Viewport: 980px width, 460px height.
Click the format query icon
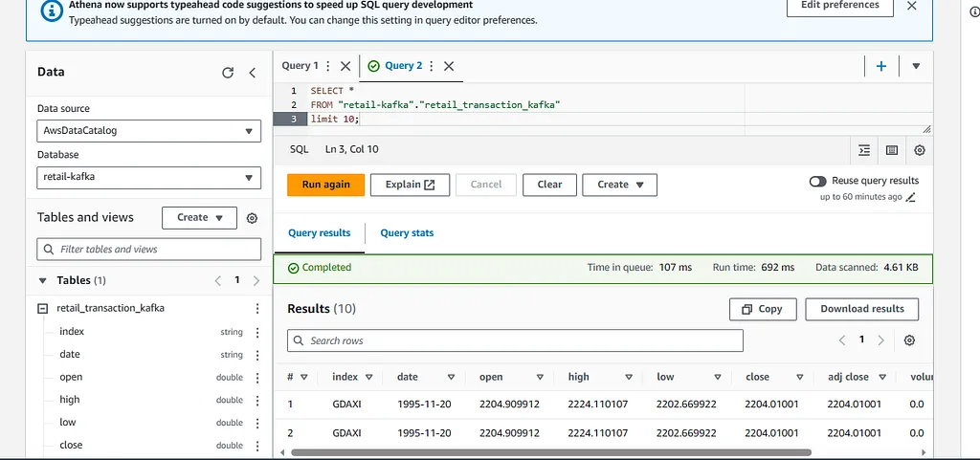click(x=864, y=150)
